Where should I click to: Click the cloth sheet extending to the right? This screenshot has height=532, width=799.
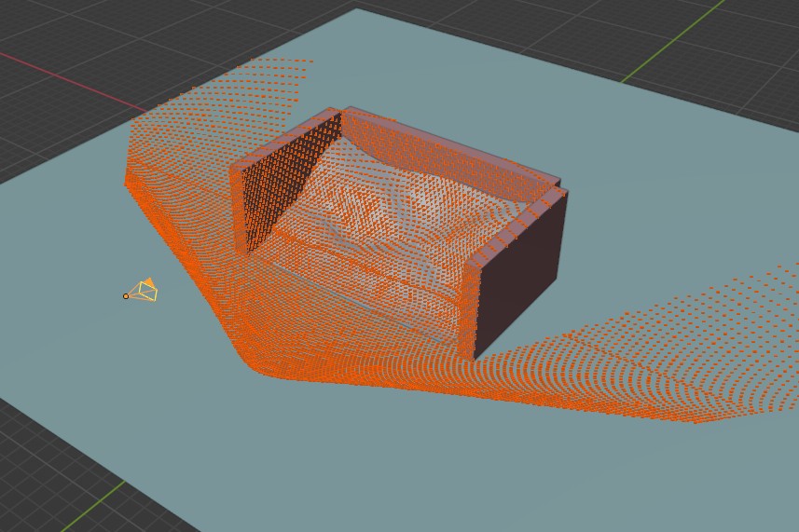671,354
